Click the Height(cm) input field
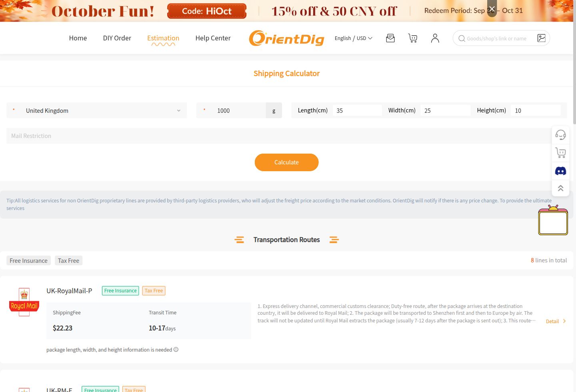 pyautogui.click(x=536, y=110)
